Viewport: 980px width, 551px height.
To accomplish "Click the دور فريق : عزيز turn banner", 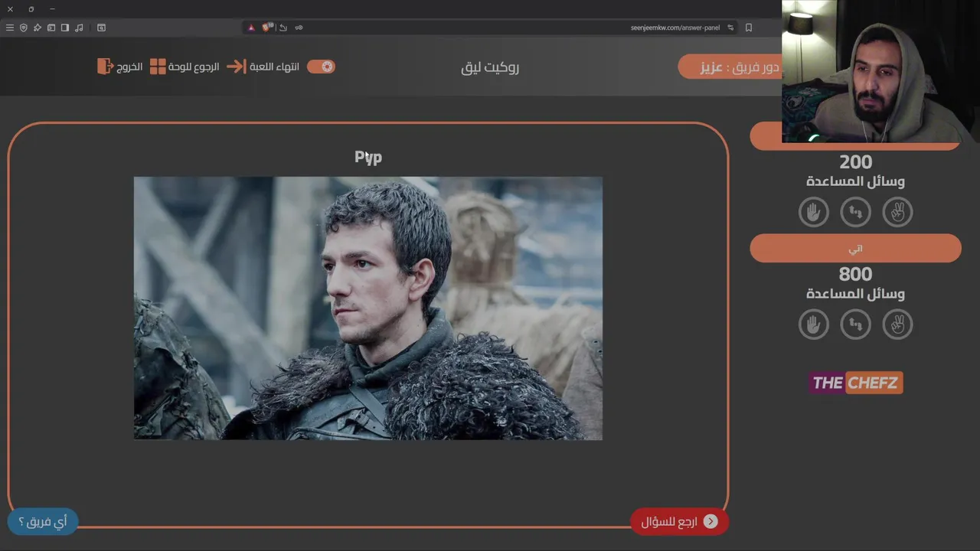I will (x=730, y=67).
